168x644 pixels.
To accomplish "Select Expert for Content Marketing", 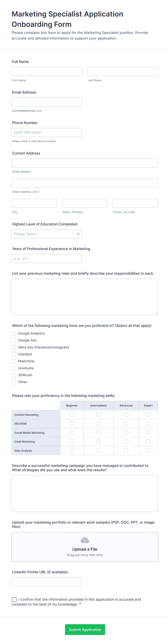I will click(148, 414).
